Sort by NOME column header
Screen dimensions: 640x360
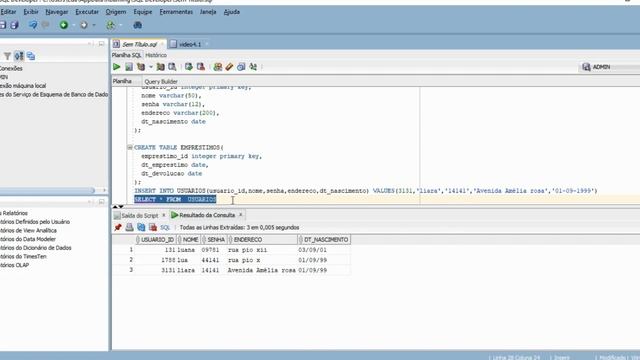pos(188,240)
